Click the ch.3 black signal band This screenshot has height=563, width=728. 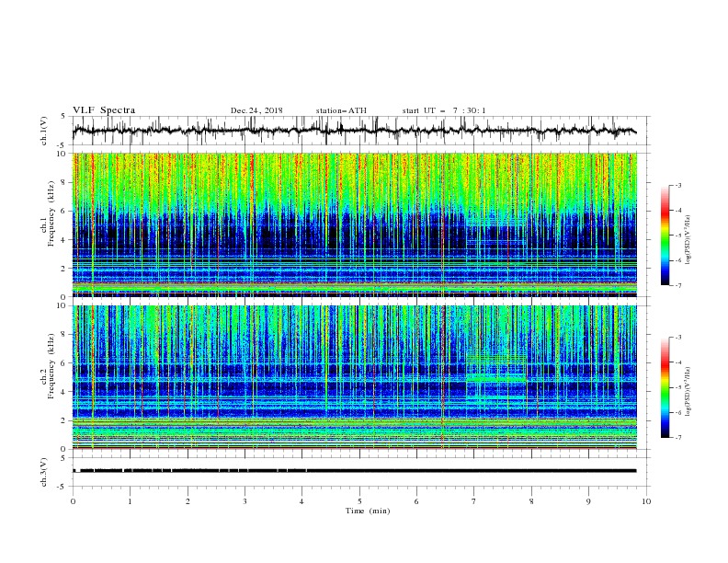tap(355, 471)
